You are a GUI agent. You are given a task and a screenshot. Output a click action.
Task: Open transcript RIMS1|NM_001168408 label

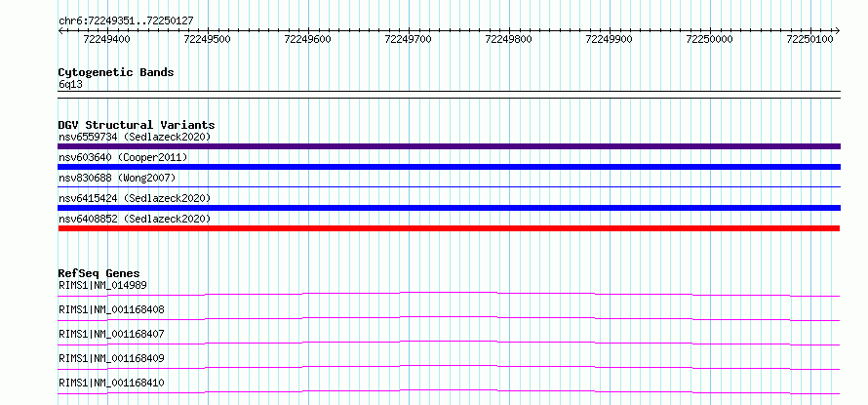click(111, 309)
